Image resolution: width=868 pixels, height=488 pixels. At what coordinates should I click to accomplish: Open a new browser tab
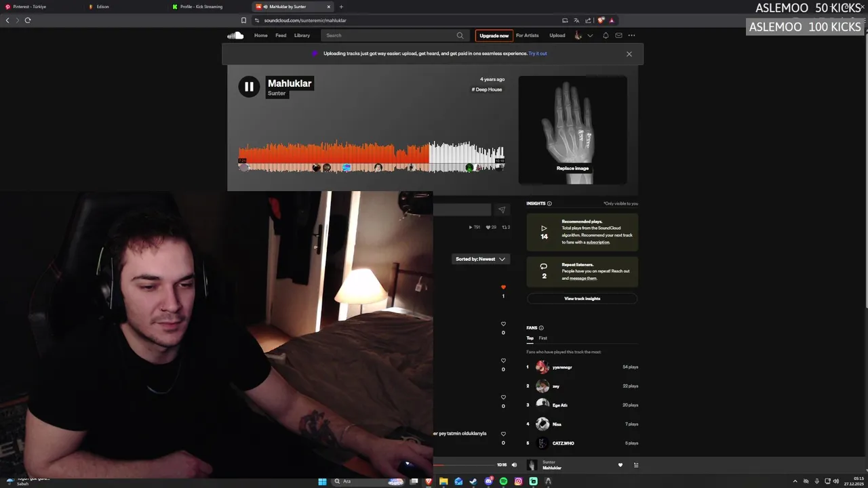[x=341, y=7]
